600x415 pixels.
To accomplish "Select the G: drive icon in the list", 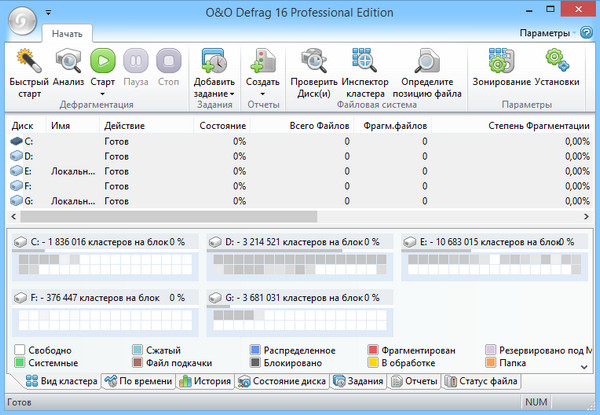I will coord(16,201).
